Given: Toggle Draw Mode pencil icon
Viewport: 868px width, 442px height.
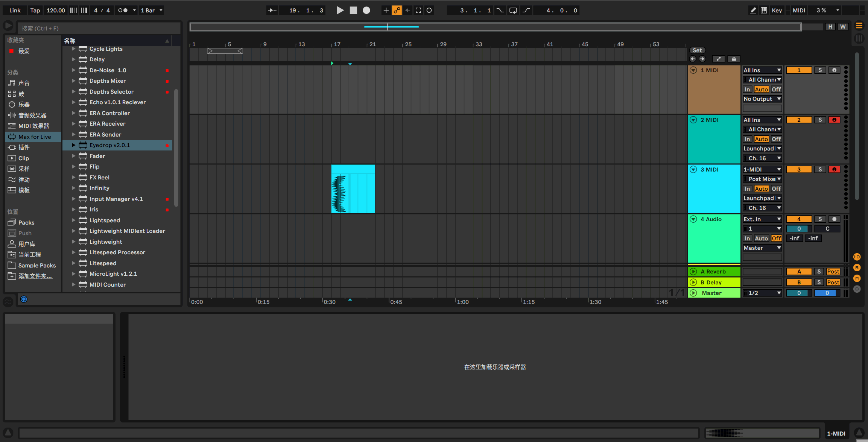Looking at the screenshot, I should [753, 10].
